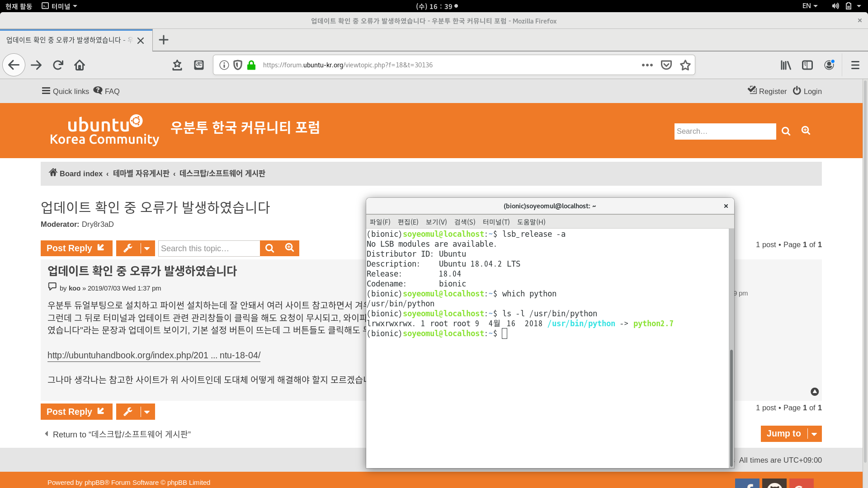
Task: Open the Firefox account icon
Action: [829, 65]
